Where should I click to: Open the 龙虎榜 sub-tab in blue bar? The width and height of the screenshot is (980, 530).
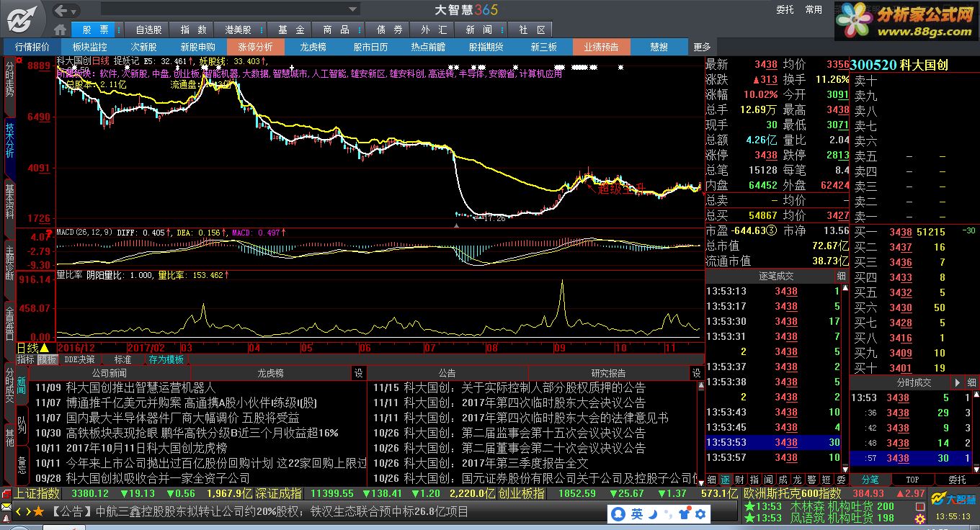313,47
